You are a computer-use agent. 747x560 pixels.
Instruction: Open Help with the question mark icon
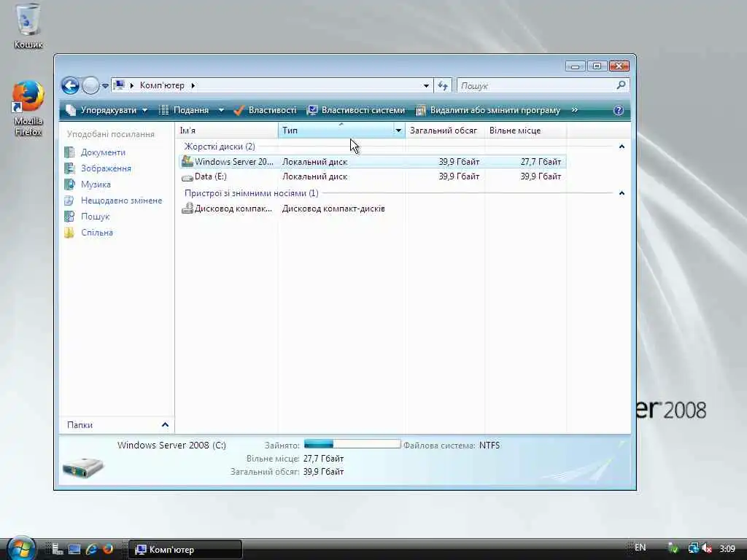pos(619,111)
